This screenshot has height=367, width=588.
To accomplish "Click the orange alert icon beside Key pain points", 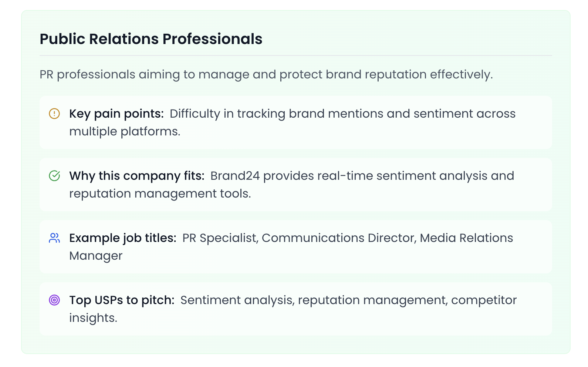I will [x=54, y=114].
